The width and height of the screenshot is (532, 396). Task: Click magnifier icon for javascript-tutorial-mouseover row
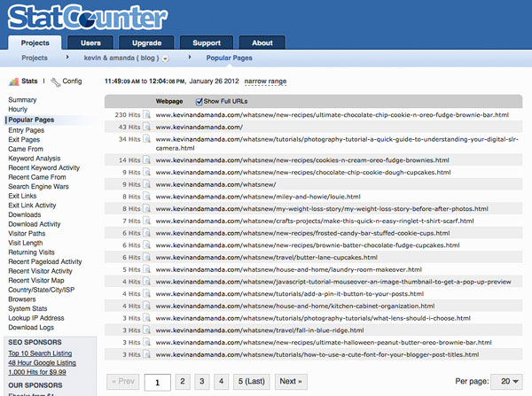pos(146,282)
